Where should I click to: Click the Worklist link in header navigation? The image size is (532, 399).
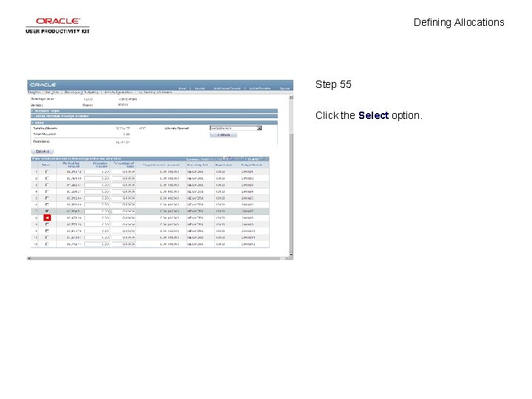pyautogui.click(x=199, y=89)
